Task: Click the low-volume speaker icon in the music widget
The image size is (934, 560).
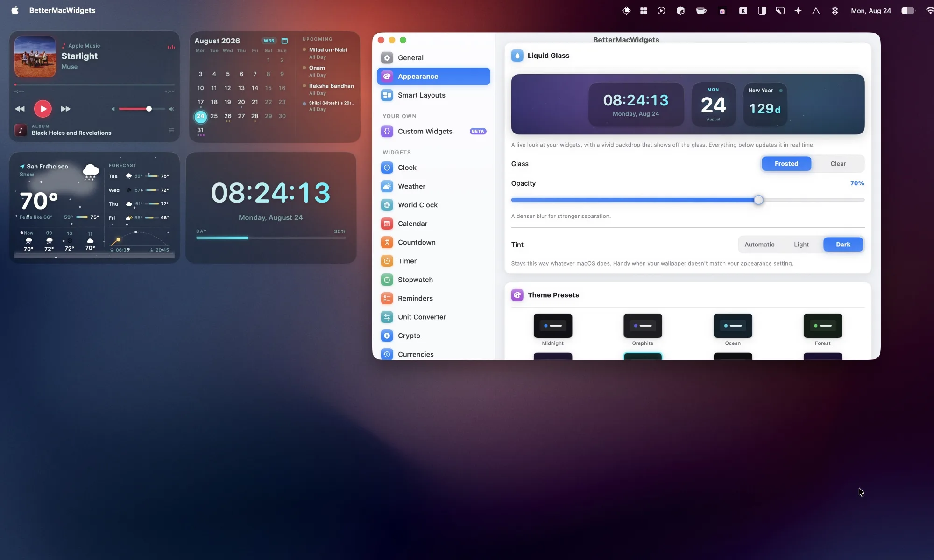Action: click(113, 109)
